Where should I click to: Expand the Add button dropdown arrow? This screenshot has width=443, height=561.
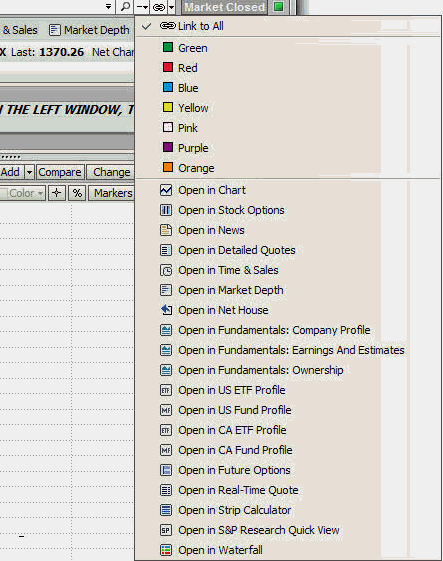pyautogui.click(x=29, y=172)
